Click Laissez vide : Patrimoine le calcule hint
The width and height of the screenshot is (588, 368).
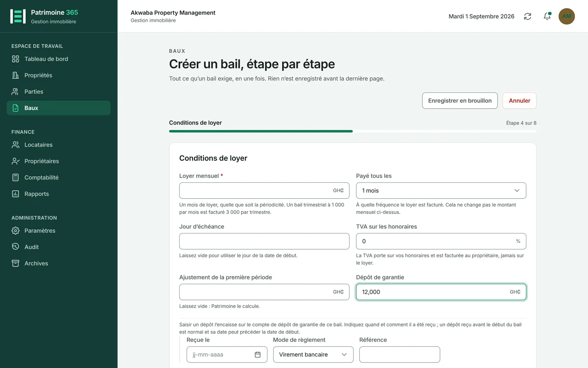coord(220,306)
